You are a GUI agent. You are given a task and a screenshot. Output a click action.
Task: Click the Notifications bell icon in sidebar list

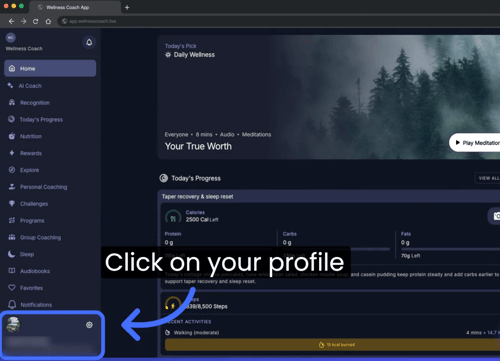click(x=12, y=304)
